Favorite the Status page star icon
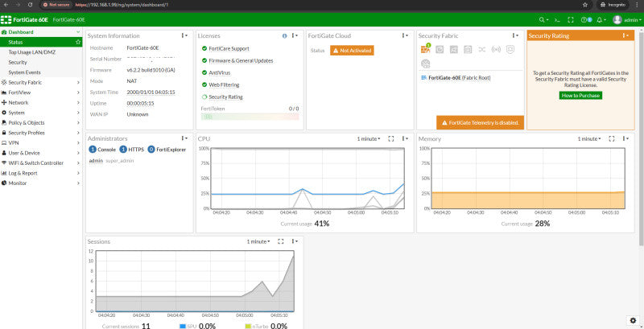644x329 pixels. 78,42
